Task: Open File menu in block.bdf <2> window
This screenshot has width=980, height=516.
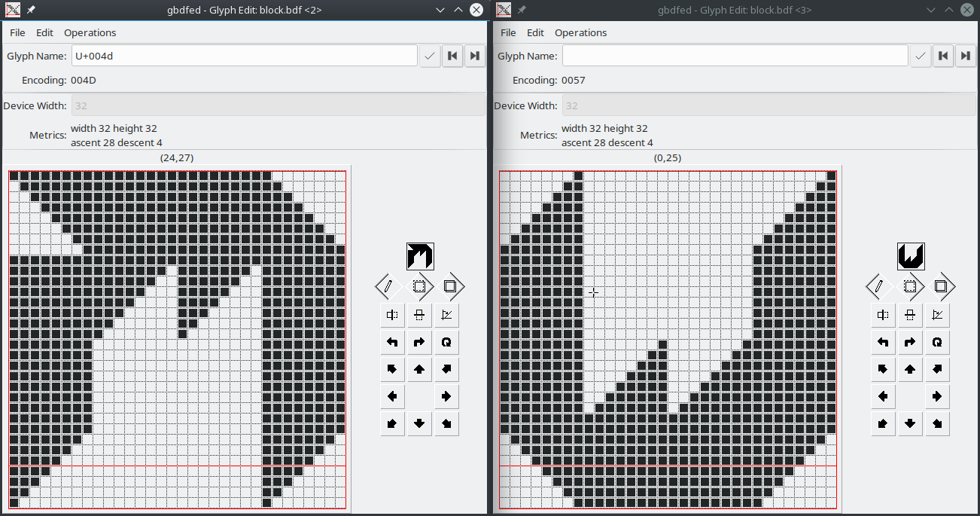Action: [17, 32]
